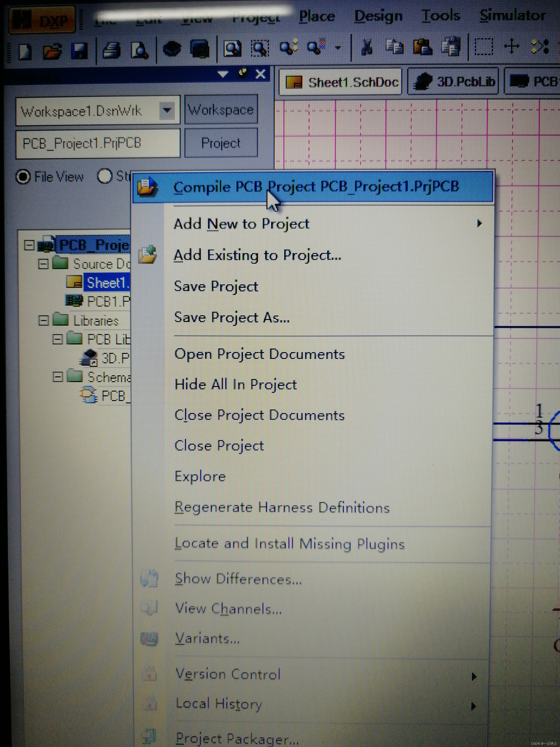Click the Project button
560x747 pixels.
[221, 143]
